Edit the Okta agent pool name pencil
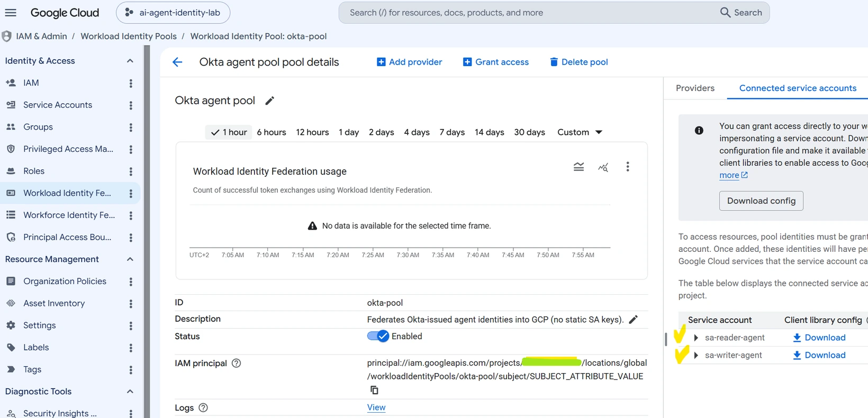The height and width of the screenshot is (418, 868). 269,101
